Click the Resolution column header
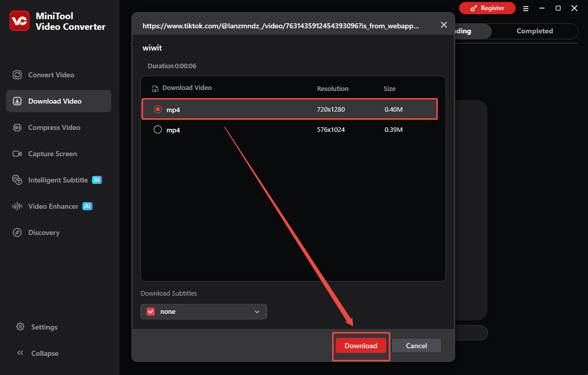588x375 pixels. click(x=333, y=89)
